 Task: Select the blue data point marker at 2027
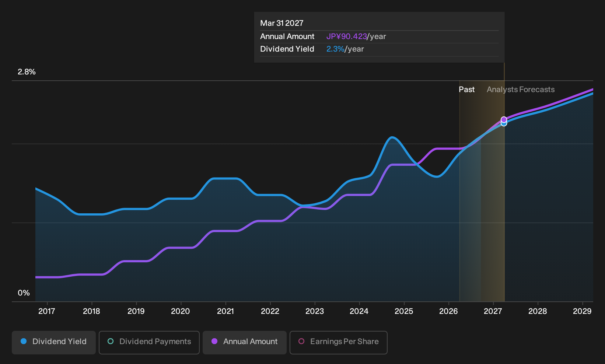[x=504, y=124]
